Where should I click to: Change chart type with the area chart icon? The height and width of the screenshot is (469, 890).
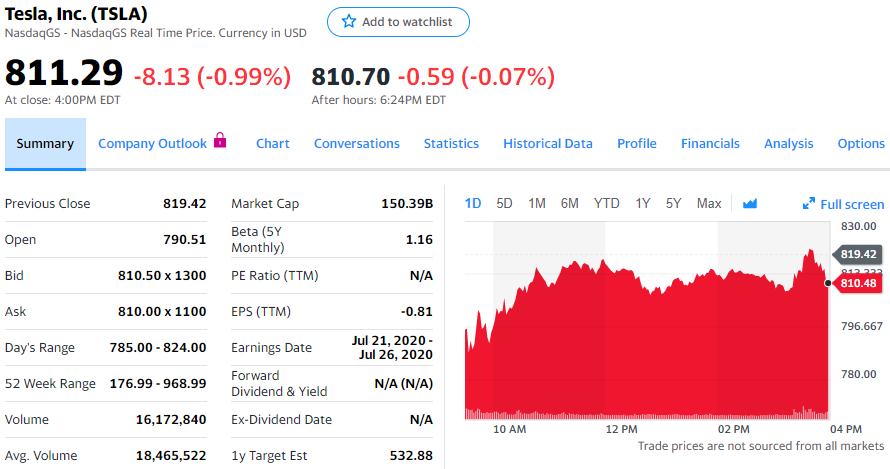750,204
